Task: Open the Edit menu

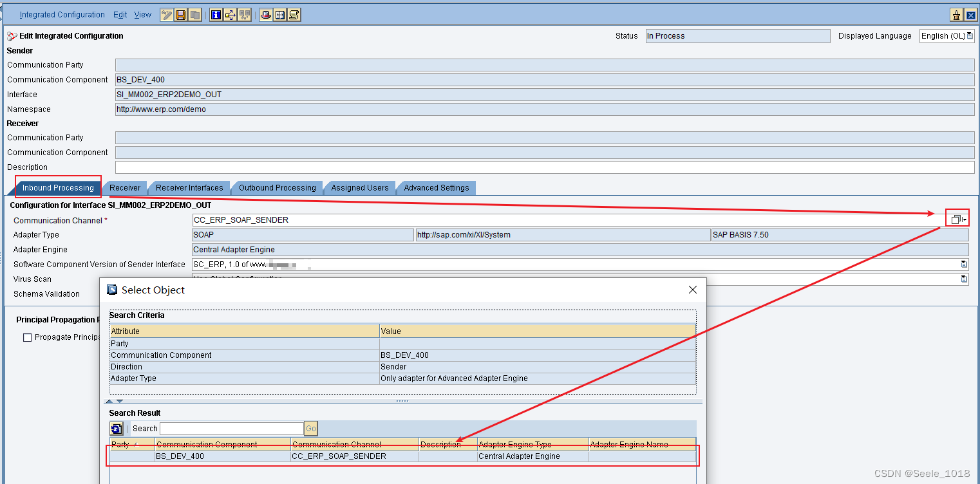Action: (120, 15)
